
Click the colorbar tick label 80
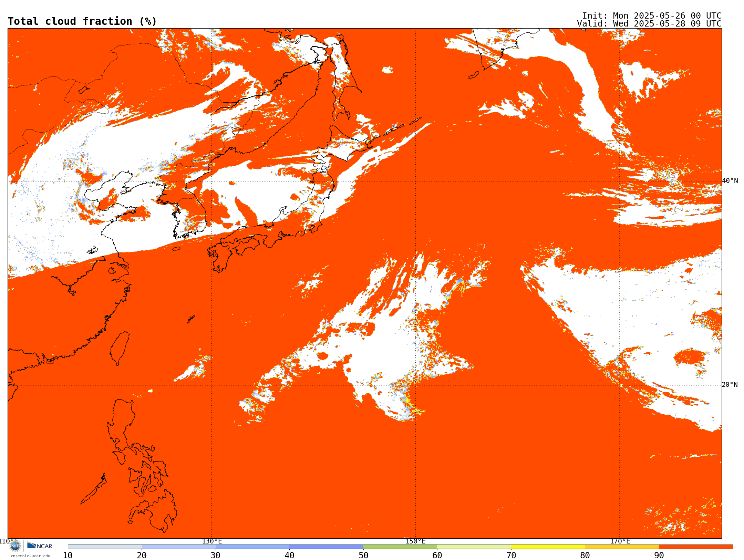pos(585,556)
